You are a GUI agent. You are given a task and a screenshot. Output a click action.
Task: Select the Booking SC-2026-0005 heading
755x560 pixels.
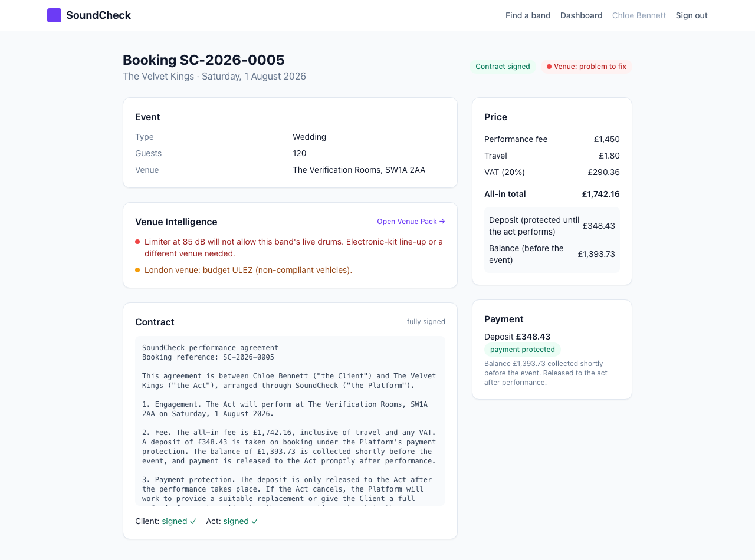point(203,60)
